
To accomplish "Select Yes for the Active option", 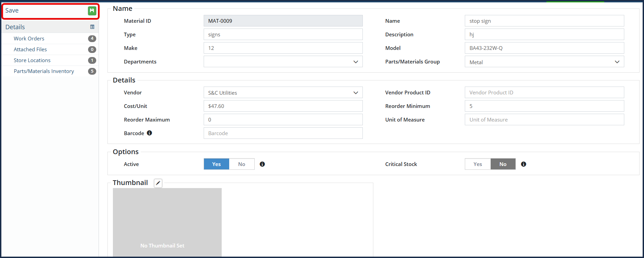I will 216,164.
